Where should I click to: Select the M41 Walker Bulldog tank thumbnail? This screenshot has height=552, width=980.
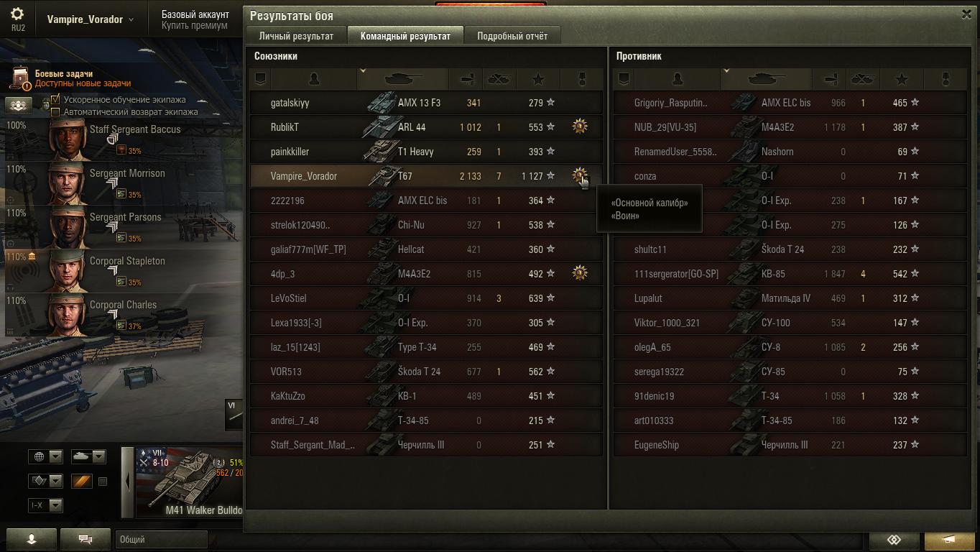(x=189, y=482)
